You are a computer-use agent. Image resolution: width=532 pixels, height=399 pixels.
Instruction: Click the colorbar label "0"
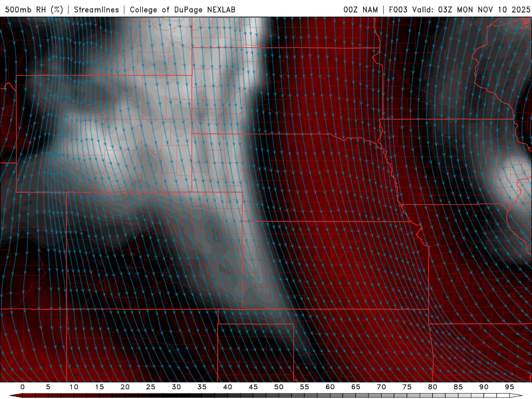pyautogui.click(x=23, y=387)
